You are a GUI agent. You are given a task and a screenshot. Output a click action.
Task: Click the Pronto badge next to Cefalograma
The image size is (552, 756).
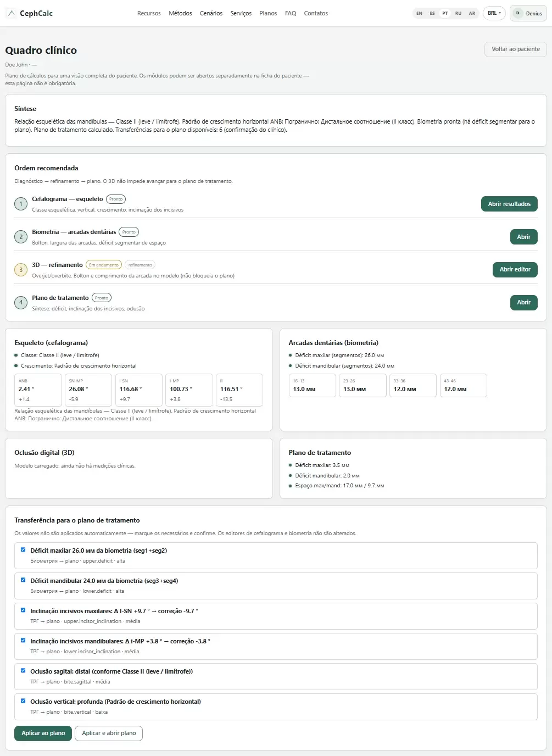click(x=116, y=199)
